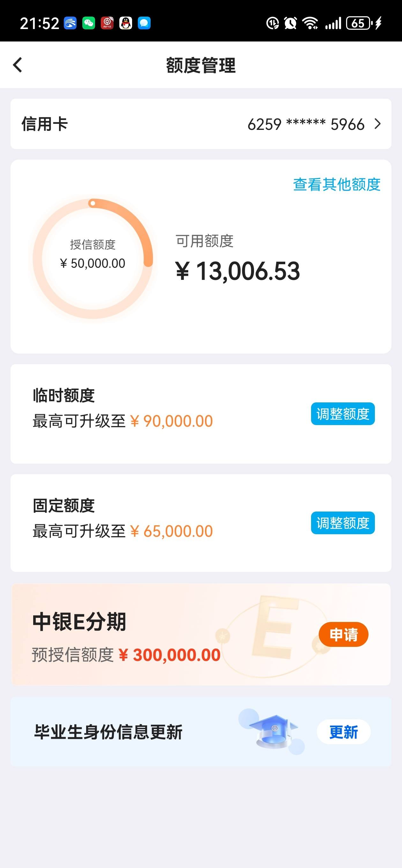This screenshot has height=868, width=402.
Task: Tap the Wi-Fi status icon
Action: pyautogui.click(x=310, y=23)
